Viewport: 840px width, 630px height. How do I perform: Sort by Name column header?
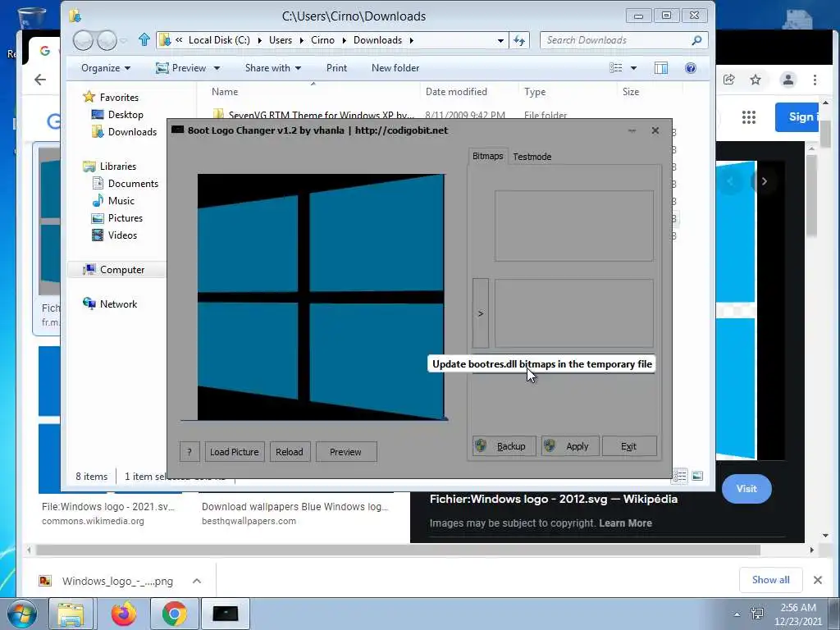[x=225, y=92]
